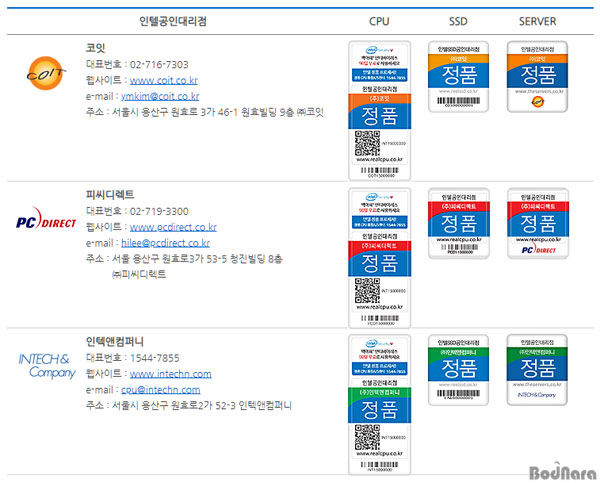Screen dimensions: 600x483
Task: Click the INTECH & Company logo
Action: tap(47, 366)
